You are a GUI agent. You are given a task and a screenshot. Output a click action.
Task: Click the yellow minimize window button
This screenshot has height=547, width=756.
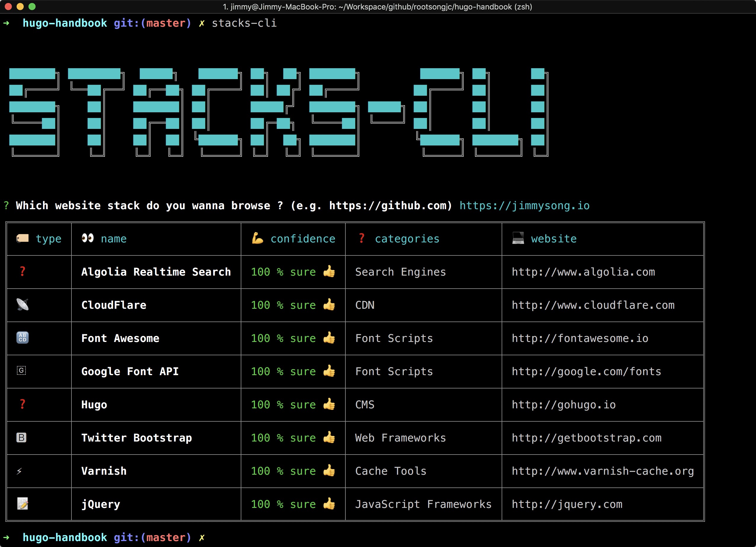[x=20, y=6]
